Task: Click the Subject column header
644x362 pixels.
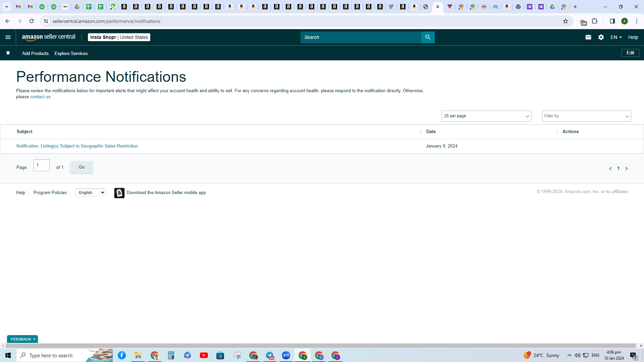Action: (24, 131)
